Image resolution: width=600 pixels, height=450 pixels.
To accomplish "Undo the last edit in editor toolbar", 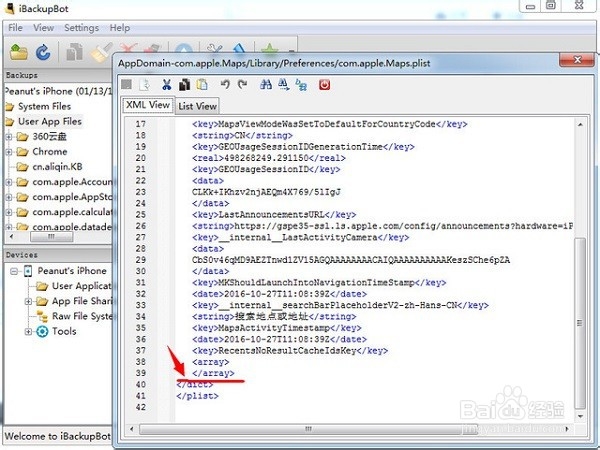I will pyautogui.click(x=225, y=85).
